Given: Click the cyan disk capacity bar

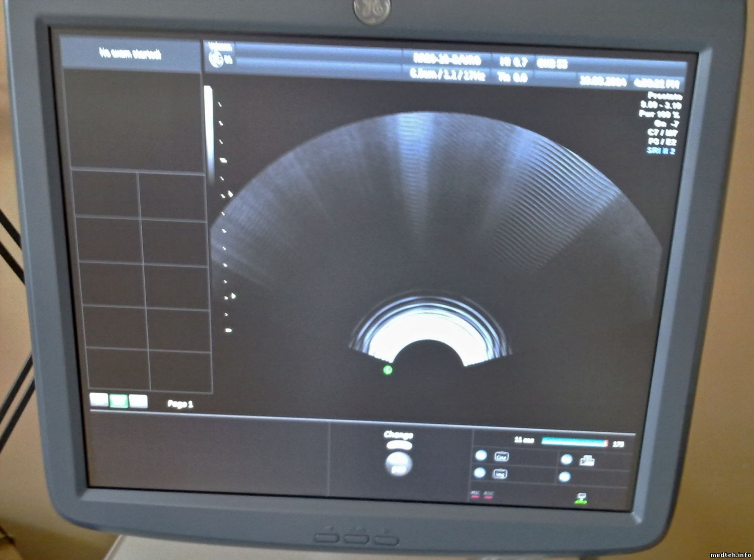Looking at the screenshot, I should click(574, 442).
